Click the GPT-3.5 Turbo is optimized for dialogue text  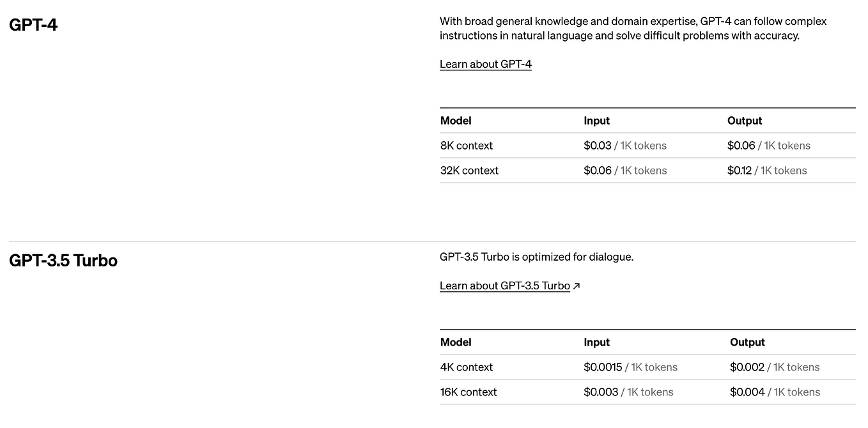tap(536, 257)
